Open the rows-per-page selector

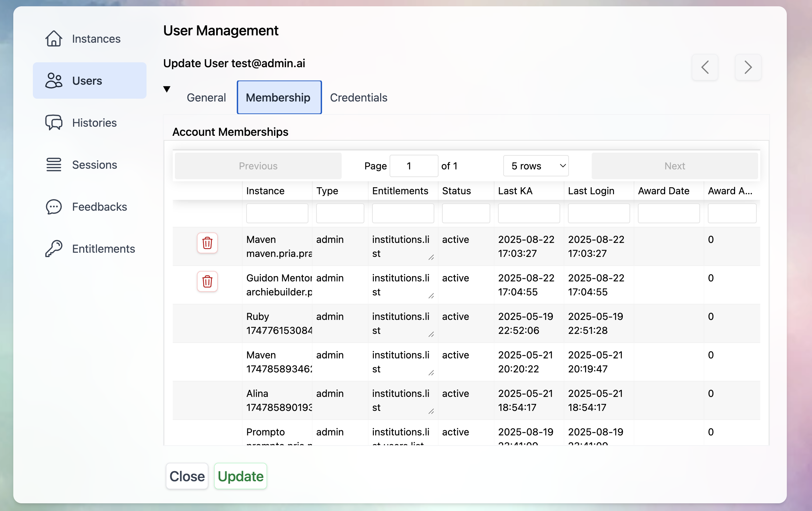coord(536,166)
